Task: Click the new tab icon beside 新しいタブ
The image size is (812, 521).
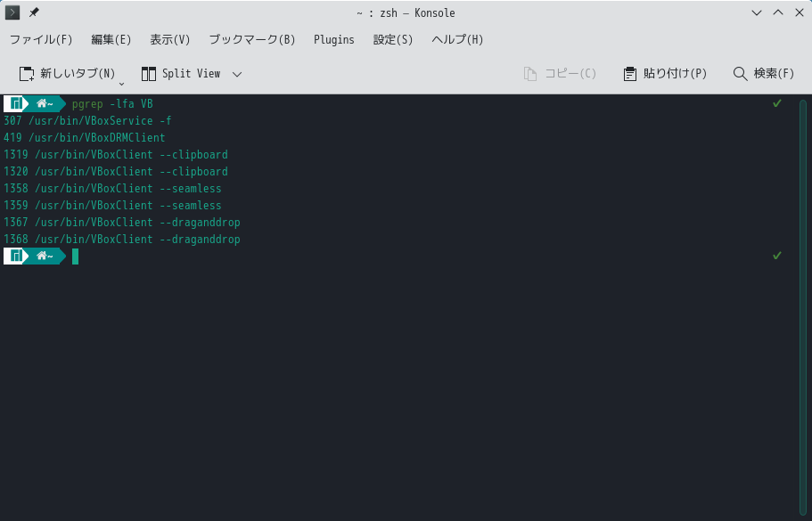Action: tap(27, 74)
